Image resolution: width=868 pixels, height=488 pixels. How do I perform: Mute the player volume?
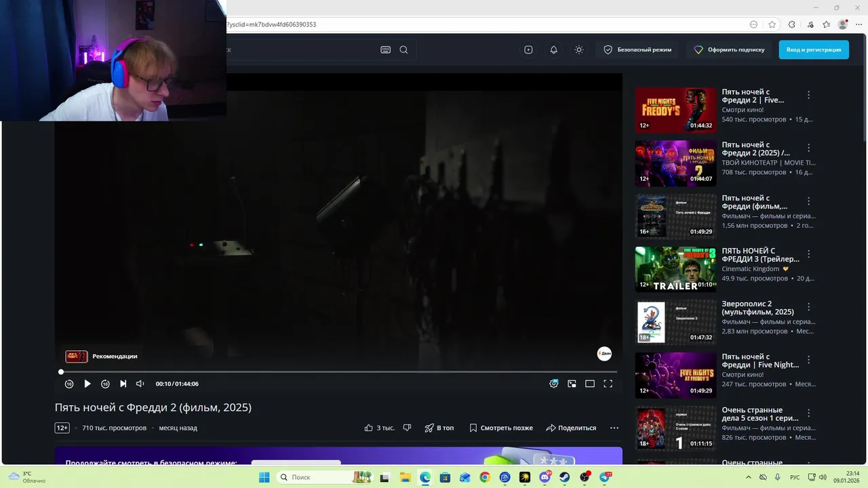tap(140, 384)
